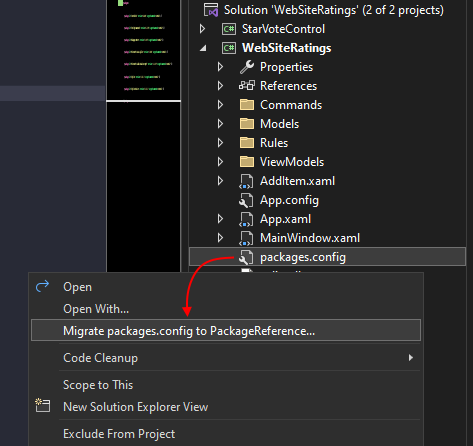This screenshot has height=446, width=473.
Task: Click the Properties wrench icon
Action: [x=247, y=67]
